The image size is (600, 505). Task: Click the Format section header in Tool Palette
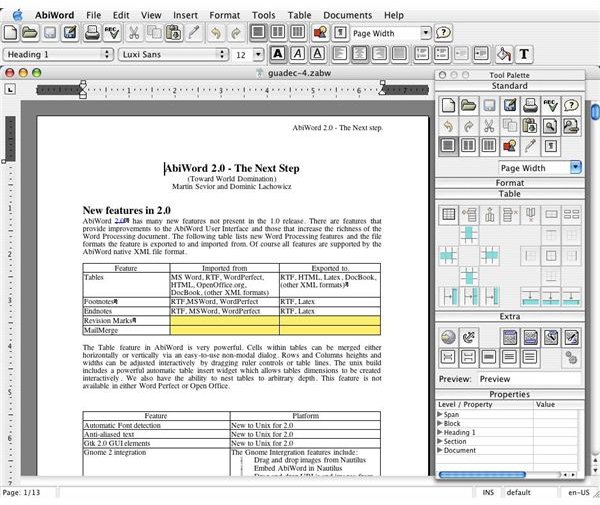(x=510, y=183)
